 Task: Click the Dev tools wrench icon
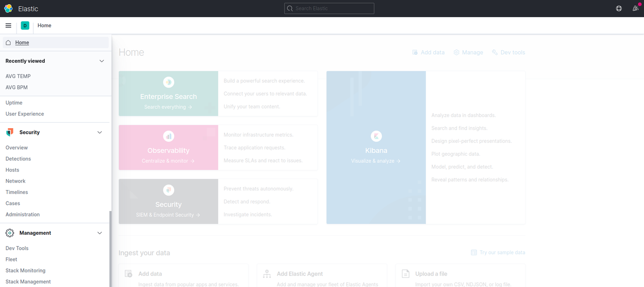pos(495,52)
